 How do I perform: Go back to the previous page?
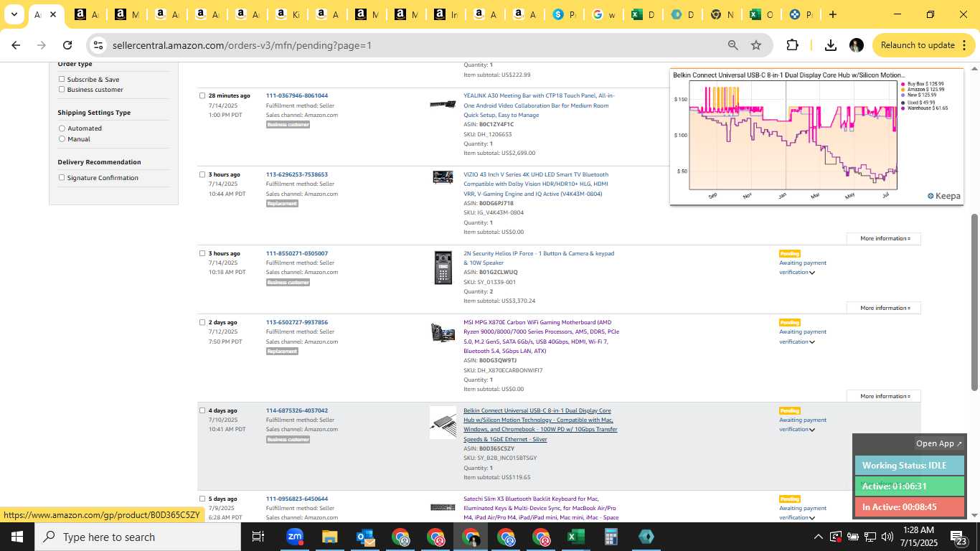[x=16, y=45]
